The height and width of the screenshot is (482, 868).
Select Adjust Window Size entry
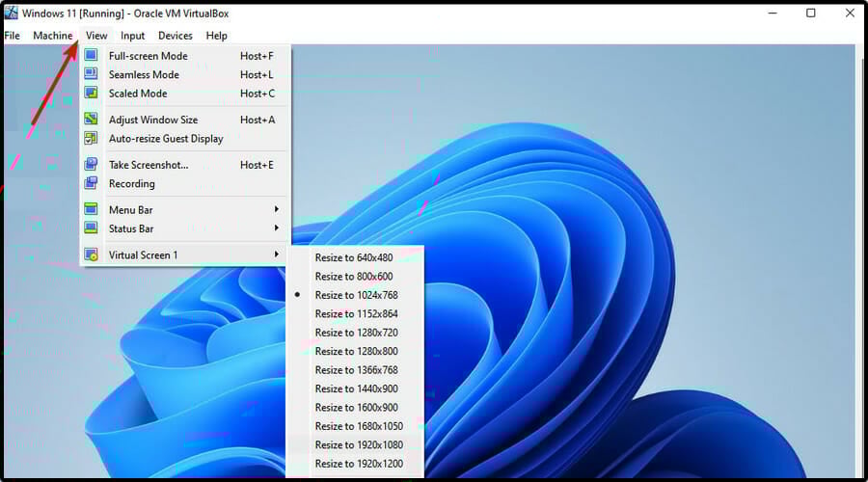pos(185,120)
